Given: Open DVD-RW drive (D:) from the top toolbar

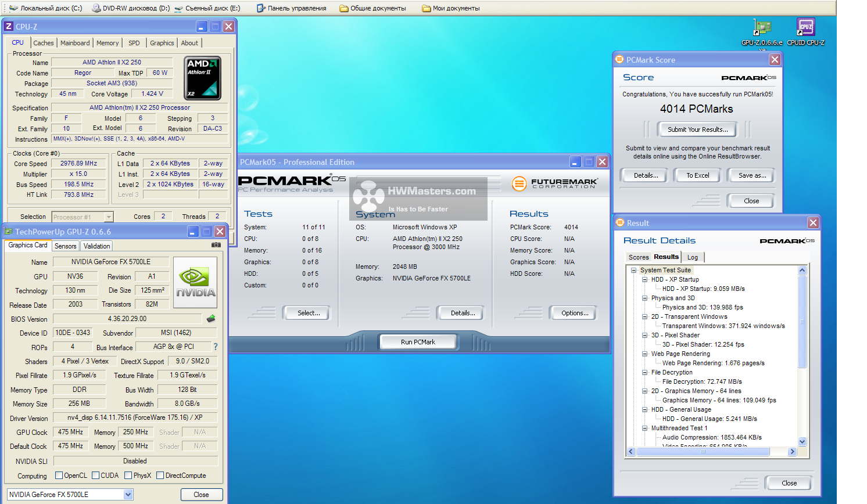Looking at the screenshot, I should click(x=131, y=8).
